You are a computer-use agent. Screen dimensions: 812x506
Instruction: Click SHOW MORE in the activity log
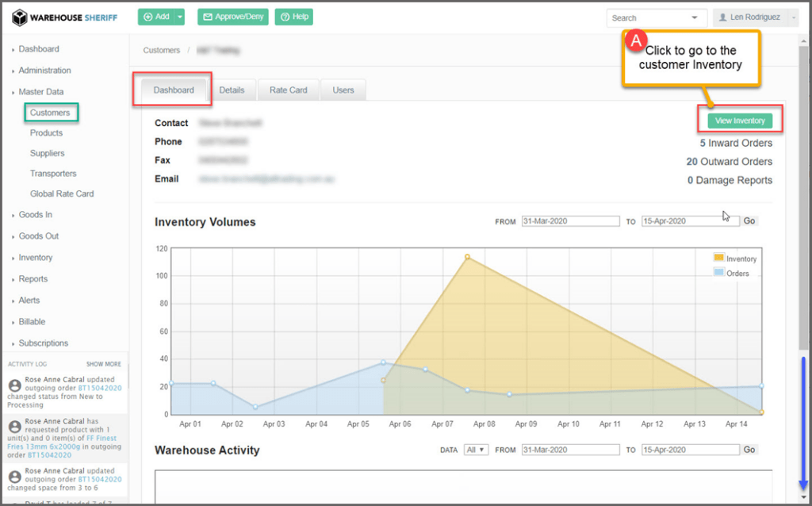(104, 364)
